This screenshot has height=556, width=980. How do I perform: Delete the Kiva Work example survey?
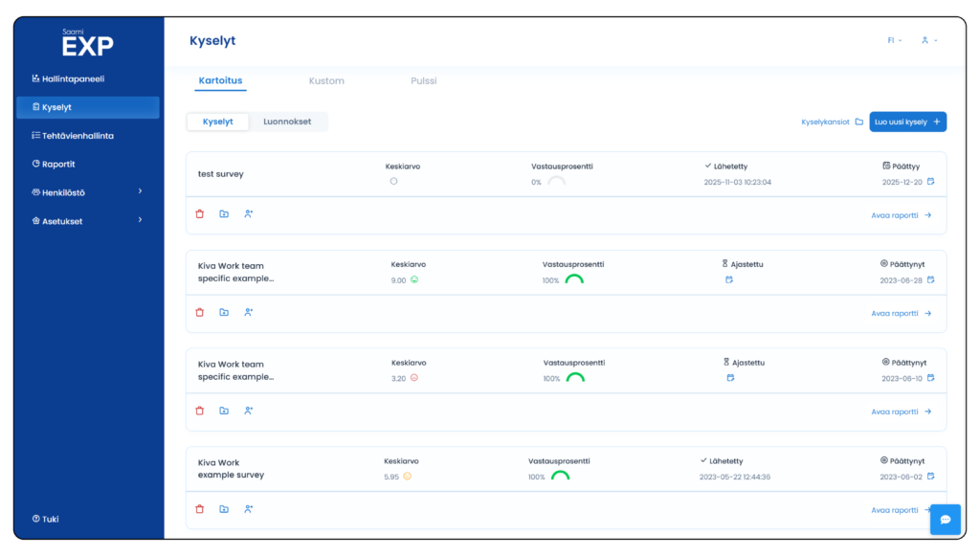pyautogui.click(x=200, y=509)
